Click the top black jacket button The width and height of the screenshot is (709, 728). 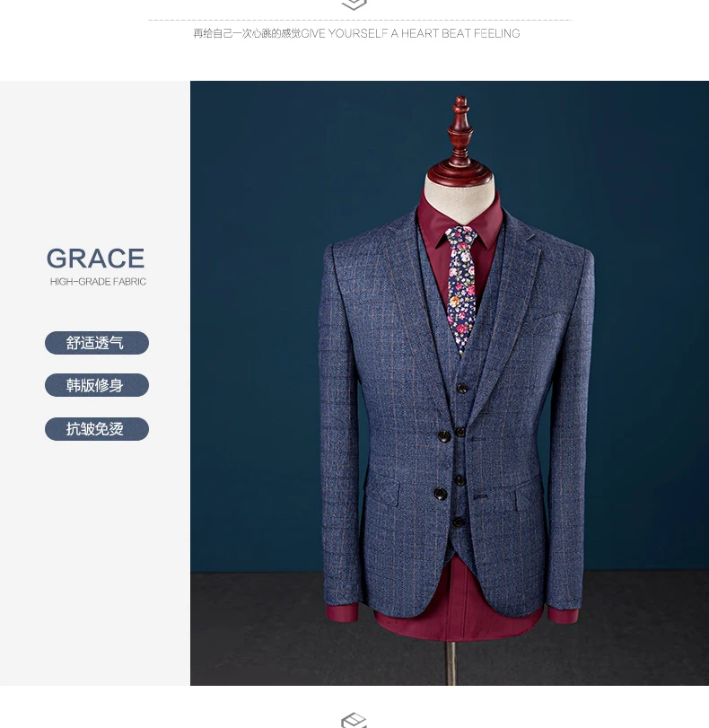[x=444, y=435]
